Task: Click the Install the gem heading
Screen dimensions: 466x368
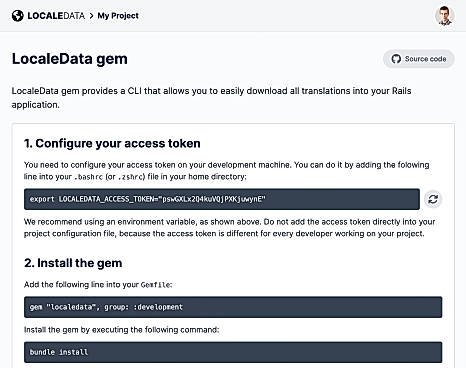Action: 73,263
